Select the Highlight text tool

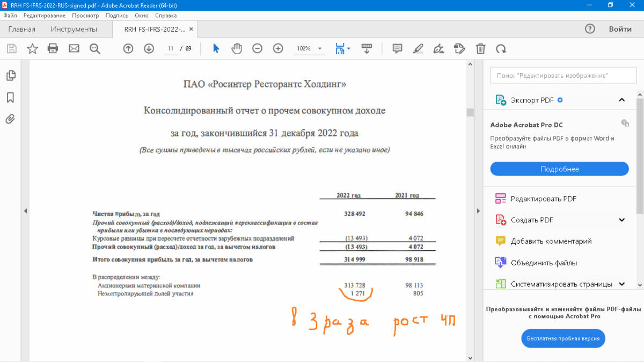[418, 49]
